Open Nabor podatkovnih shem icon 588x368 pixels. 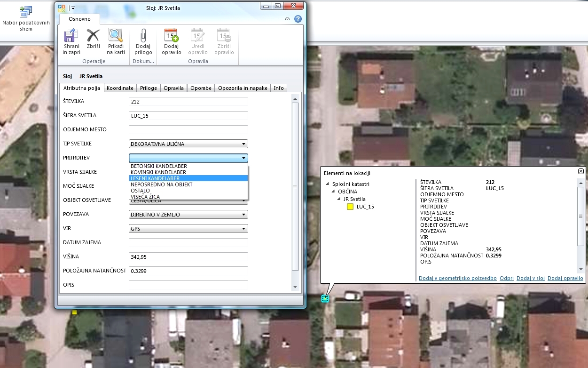click(26, 12)
